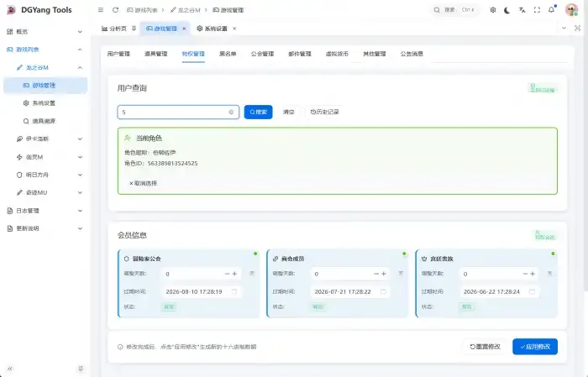Image resolution: width=588 pixels, height=377 pixels.
Task: Switch to the 黑名单 tab
Action: (x=228, y=54)
